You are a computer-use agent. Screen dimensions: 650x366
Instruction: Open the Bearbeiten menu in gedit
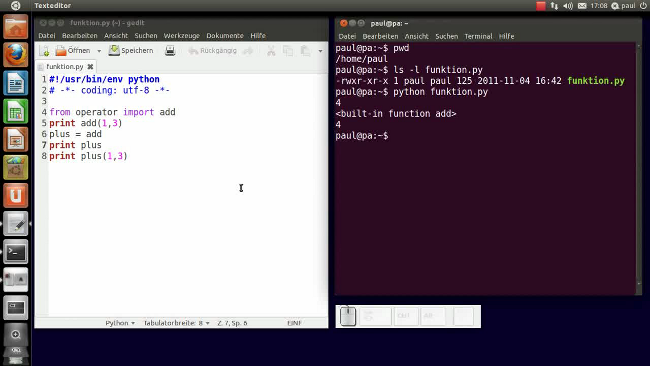[80, 36]
